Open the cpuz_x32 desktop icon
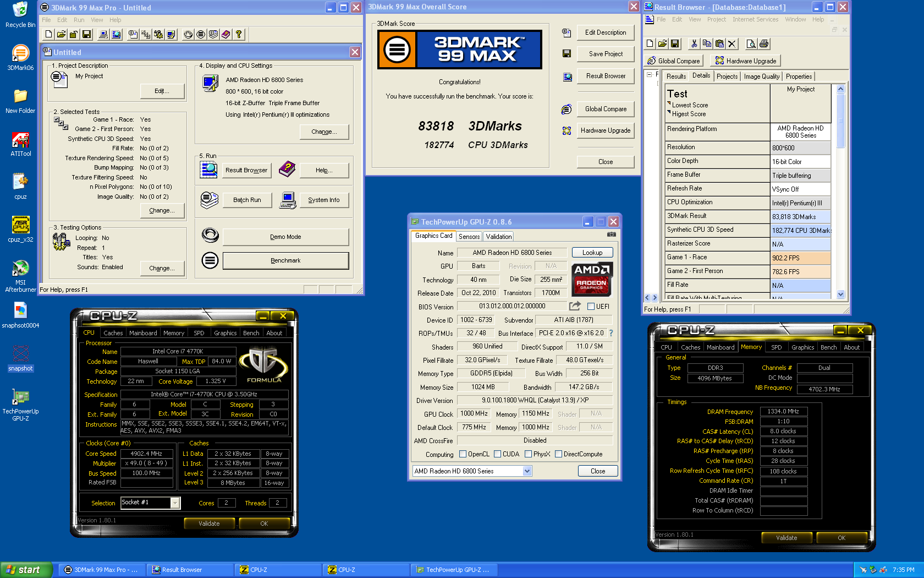This screenshot has height=578, width=924. 20,230
